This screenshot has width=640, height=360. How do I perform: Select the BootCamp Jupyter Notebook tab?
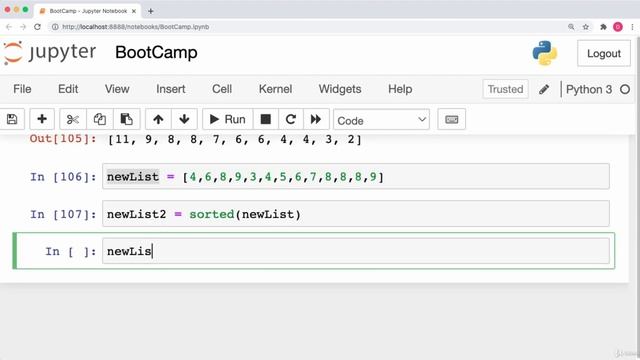tap(88, 11)
